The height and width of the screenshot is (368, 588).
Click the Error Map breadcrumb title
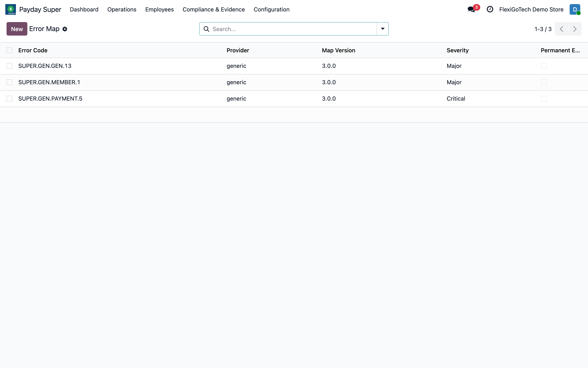point(44,29)
